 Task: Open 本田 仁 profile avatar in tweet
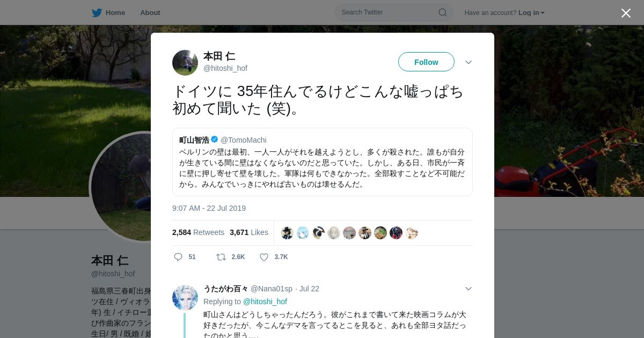tap(185, 63)
